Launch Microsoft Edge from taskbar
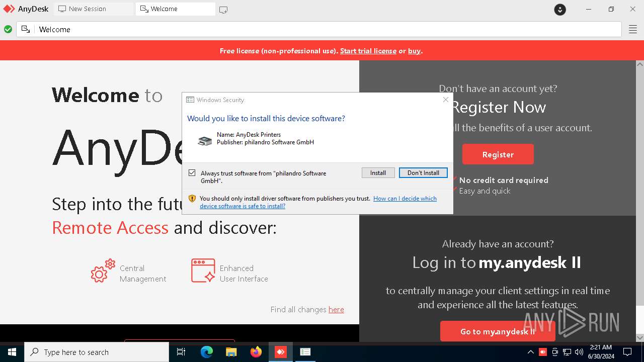Viewport: 644px width, 362px height. tap(207, 352)
